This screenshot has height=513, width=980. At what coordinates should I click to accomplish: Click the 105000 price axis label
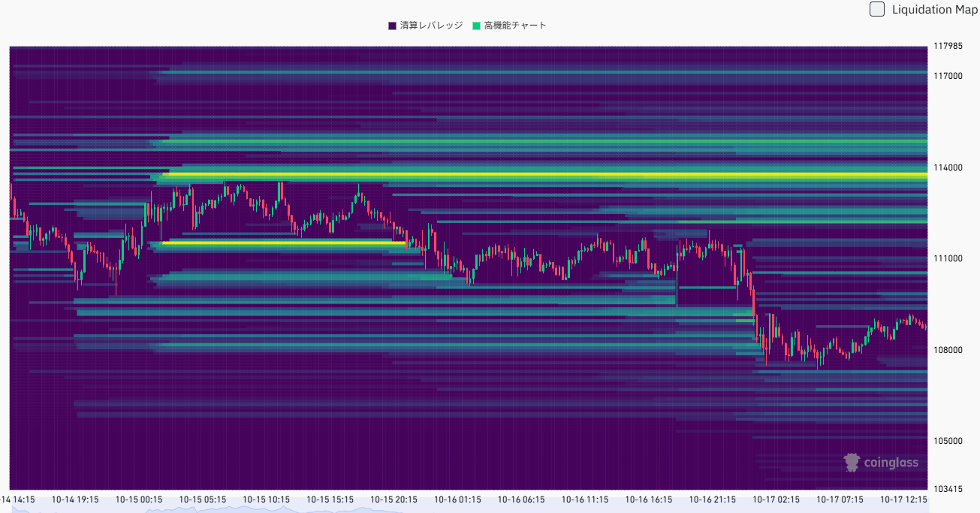click(x=948, y=441)
